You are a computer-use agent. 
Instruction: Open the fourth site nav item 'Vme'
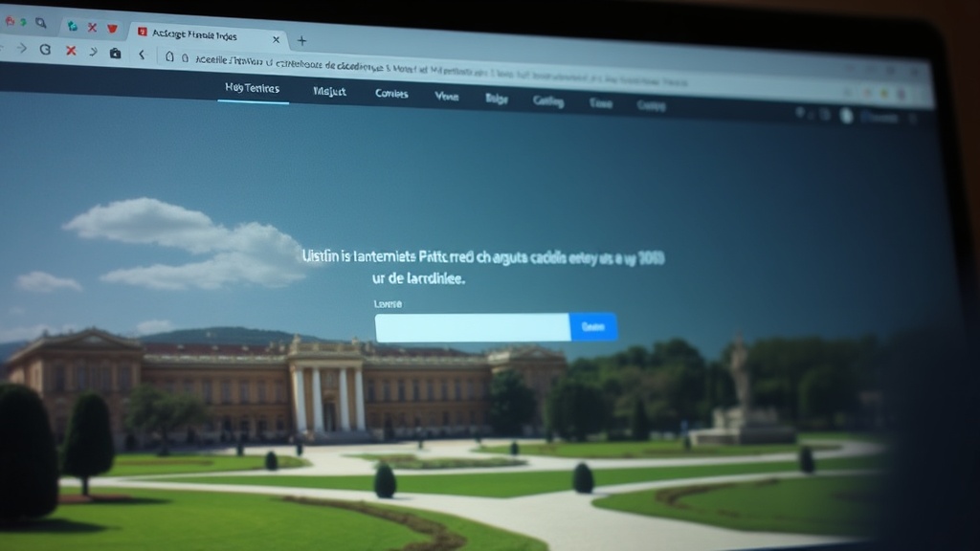coord(446,97)
